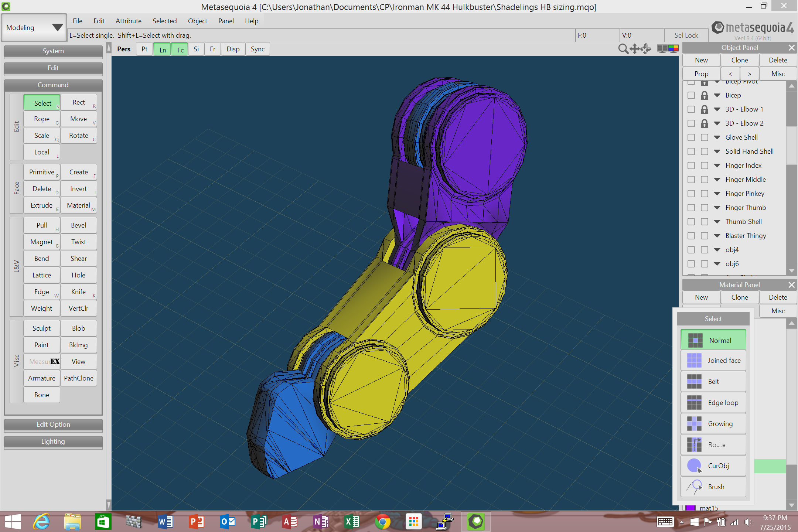Image resolution: width=798 pixels, height=532 pixels.
Task: Toggle visibility checkbox for Blaster Thingy
Action: [x=691, y=236]
